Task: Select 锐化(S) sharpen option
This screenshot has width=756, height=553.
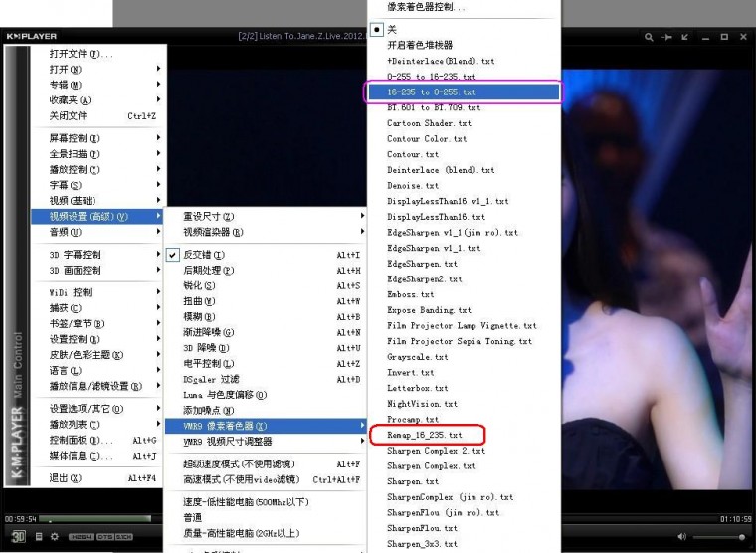Action: pyautogui.click(x=266, y=285)
